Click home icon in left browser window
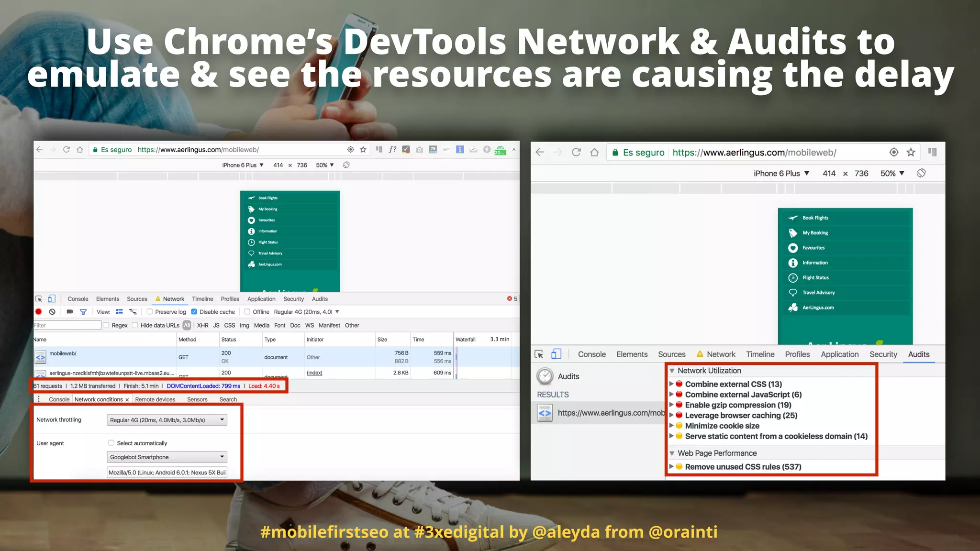Image resolution: width=980 pixels, height=551 pixels. click(80, 150)
